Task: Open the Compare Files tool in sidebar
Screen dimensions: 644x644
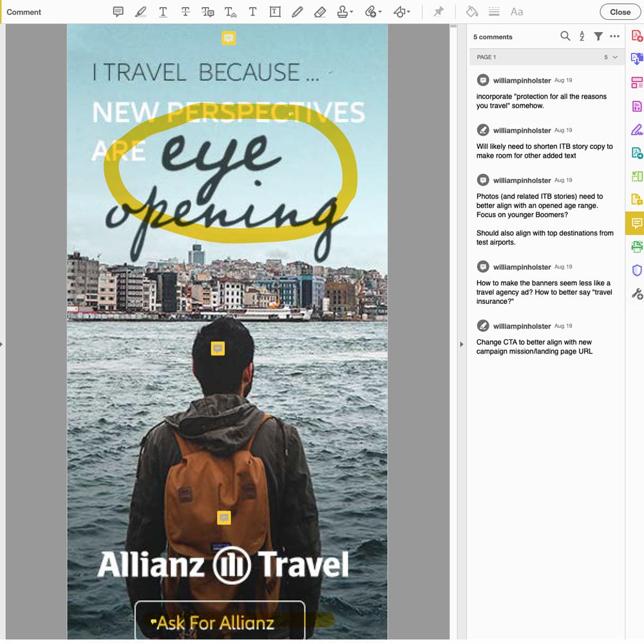Action: click(637, 176)
